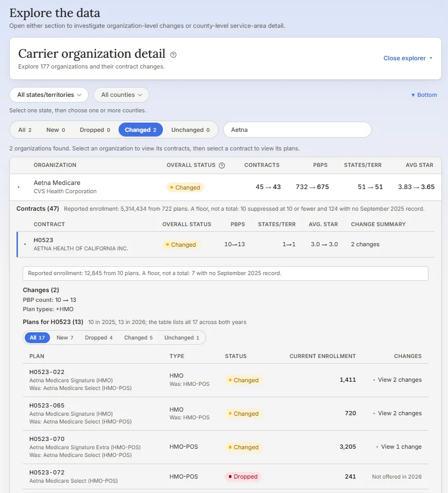Expand View 1 change for H0523-070

tap(399, 447)
